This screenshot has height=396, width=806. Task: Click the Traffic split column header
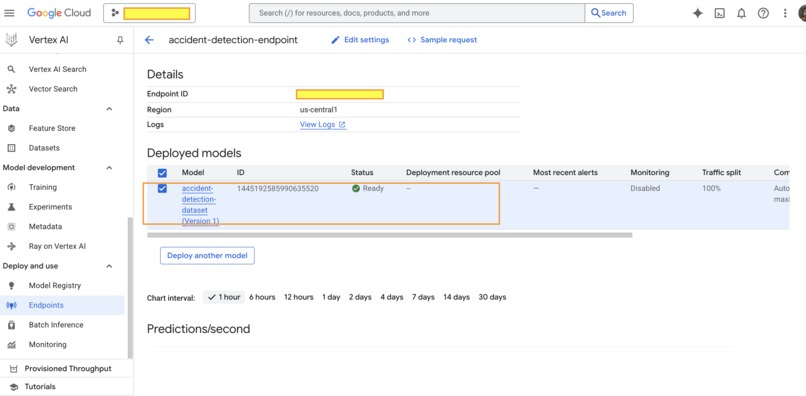click(x=722, y=173)
